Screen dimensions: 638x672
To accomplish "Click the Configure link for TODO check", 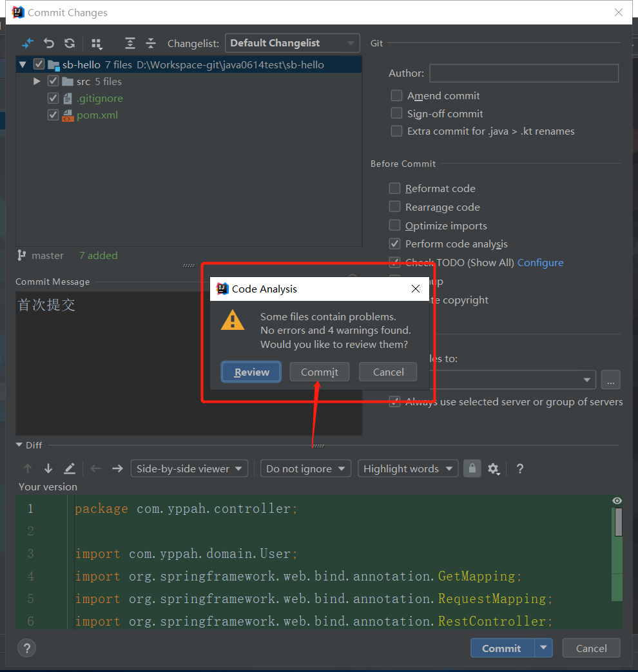I will point(540,263).
